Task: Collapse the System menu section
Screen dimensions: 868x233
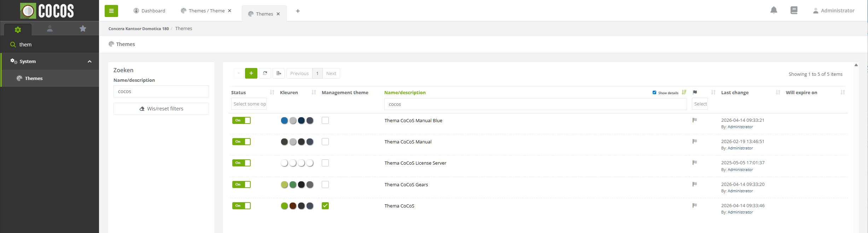Action: pyautogui.click(x=89, y=62)
